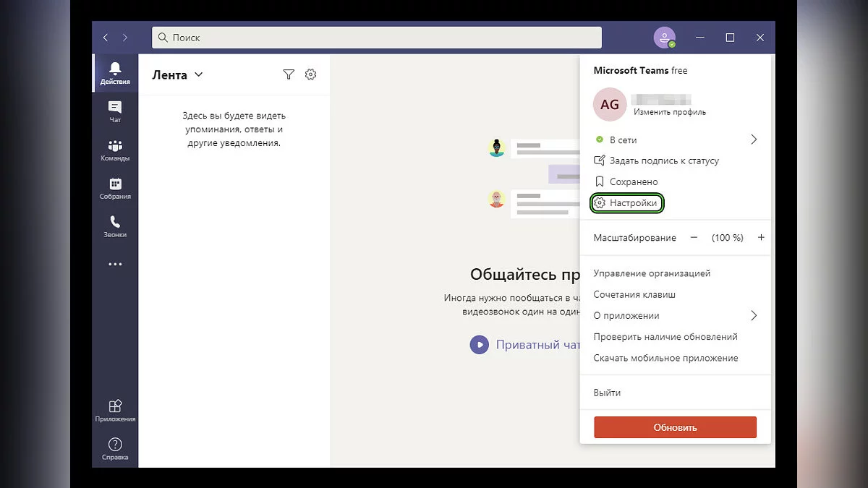Open the Chat (Чат) sidebar icon
Screen dimensions: 868x488
(115, 111)
